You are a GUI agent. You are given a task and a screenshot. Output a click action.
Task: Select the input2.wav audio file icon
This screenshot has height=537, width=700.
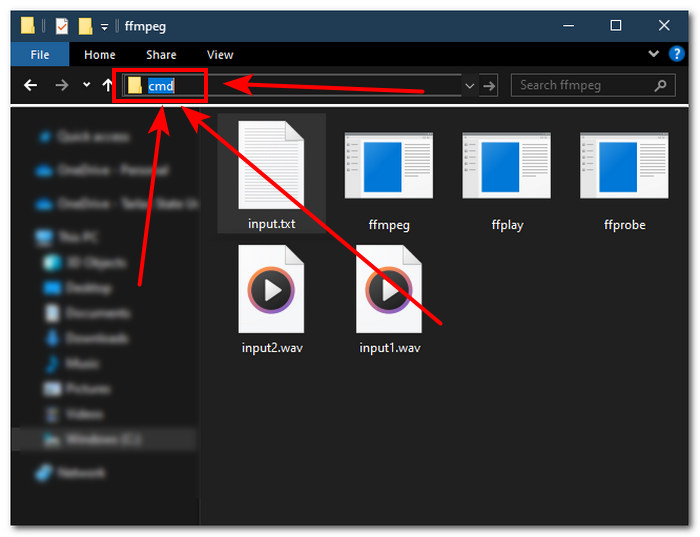271,289
